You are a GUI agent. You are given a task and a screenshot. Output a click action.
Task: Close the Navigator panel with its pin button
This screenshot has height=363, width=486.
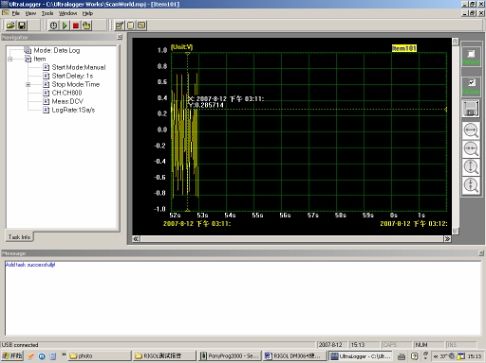tap(120, 37)
